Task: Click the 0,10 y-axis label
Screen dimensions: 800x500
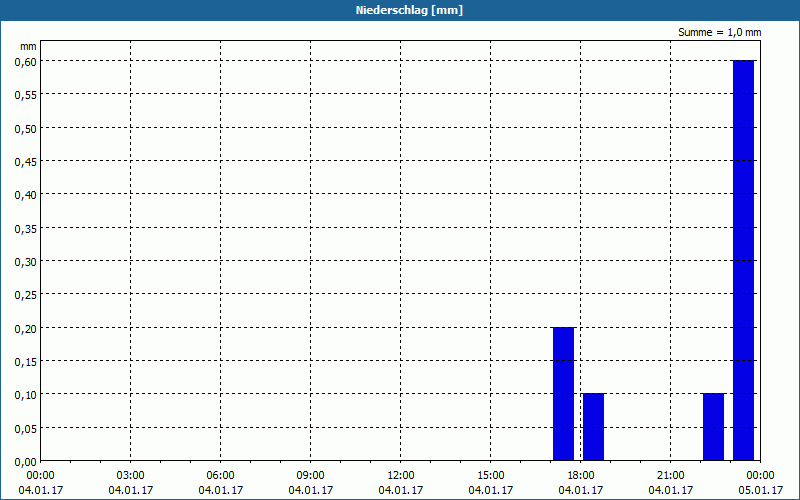Action: point(26,394)
